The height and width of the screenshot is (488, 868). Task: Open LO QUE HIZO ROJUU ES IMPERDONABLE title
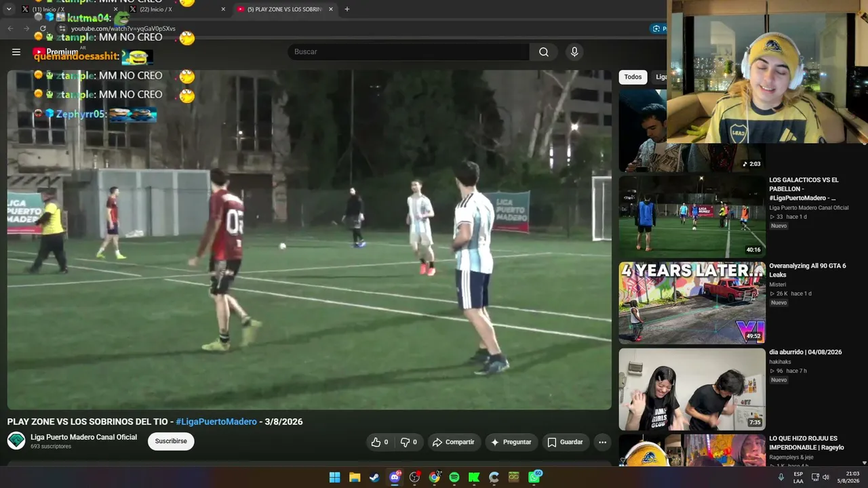pyautogui.click(x=806, y=443)
